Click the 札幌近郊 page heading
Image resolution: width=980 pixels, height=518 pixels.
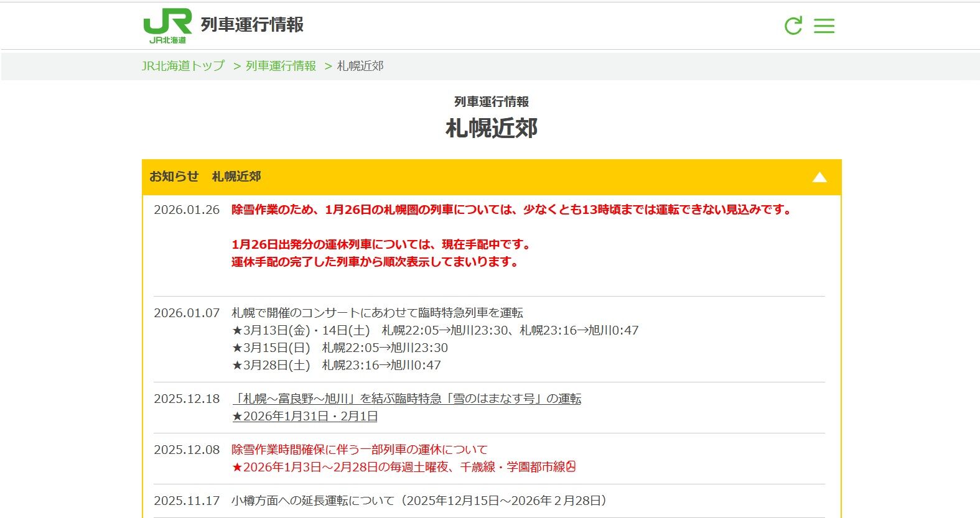(x=492, y=128)
